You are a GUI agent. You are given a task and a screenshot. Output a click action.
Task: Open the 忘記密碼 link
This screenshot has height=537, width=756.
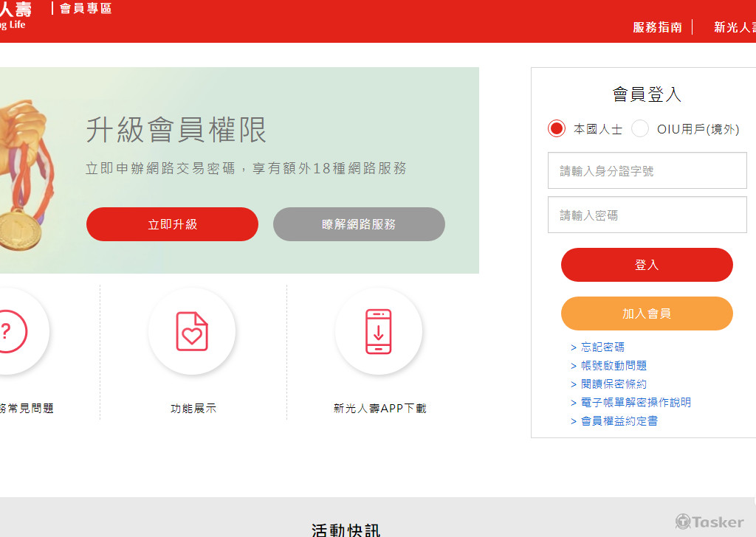(x=602, y=347)
